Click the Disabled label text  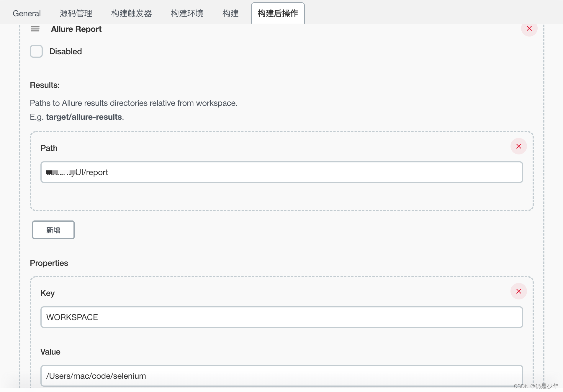click(66, 51)
